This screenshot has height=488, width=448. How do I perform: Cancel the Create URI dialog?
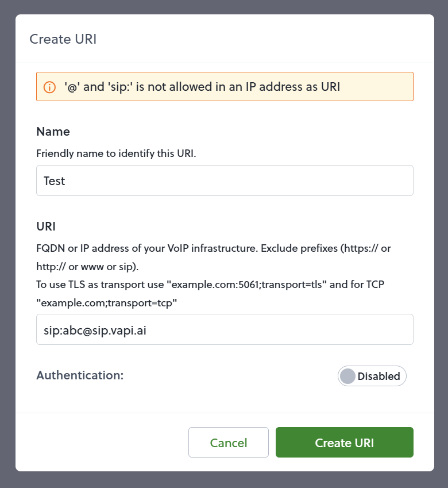click(x=229, y=442)
